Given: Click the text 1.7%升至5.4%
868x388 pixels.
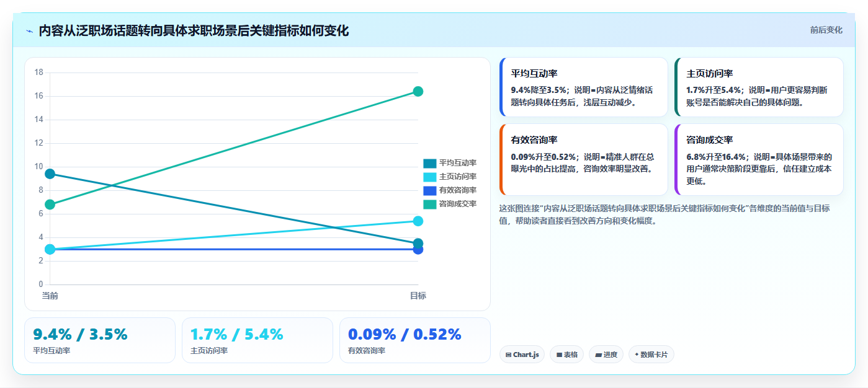Looking at the screenshot, I should coord(714,90).
